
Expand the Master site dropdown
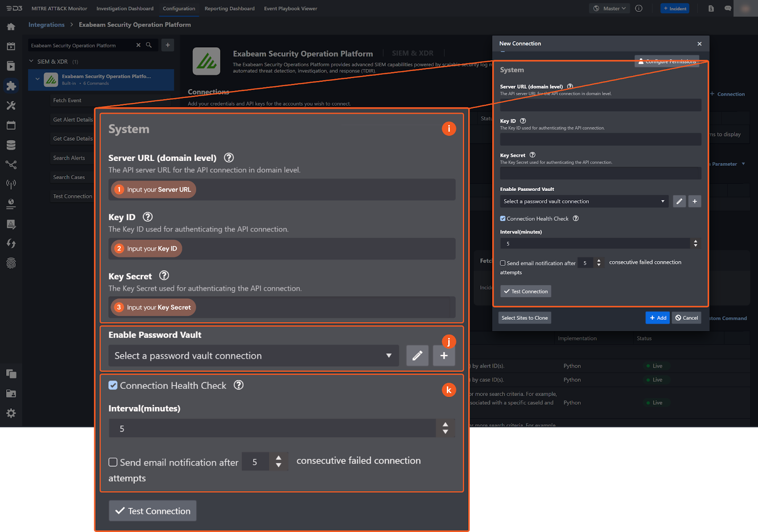coord(611,9)
